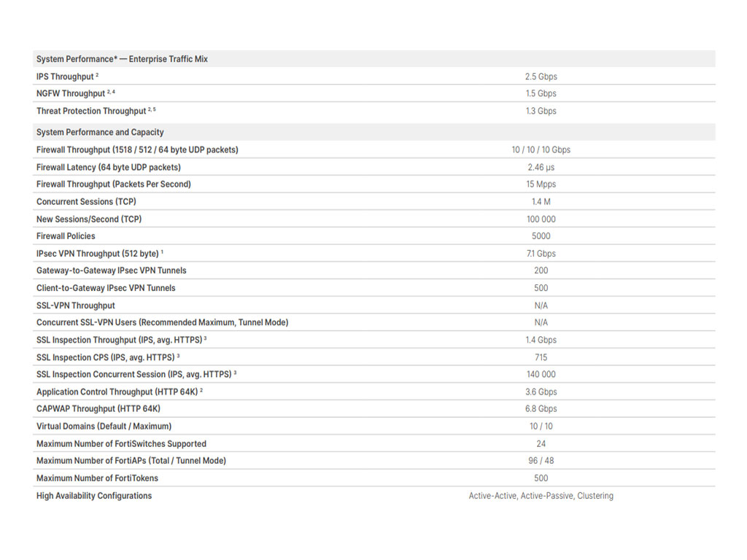Select the Virtual Domains 10 / 10 value
747x560 pixels.
(x=541, y=427)
